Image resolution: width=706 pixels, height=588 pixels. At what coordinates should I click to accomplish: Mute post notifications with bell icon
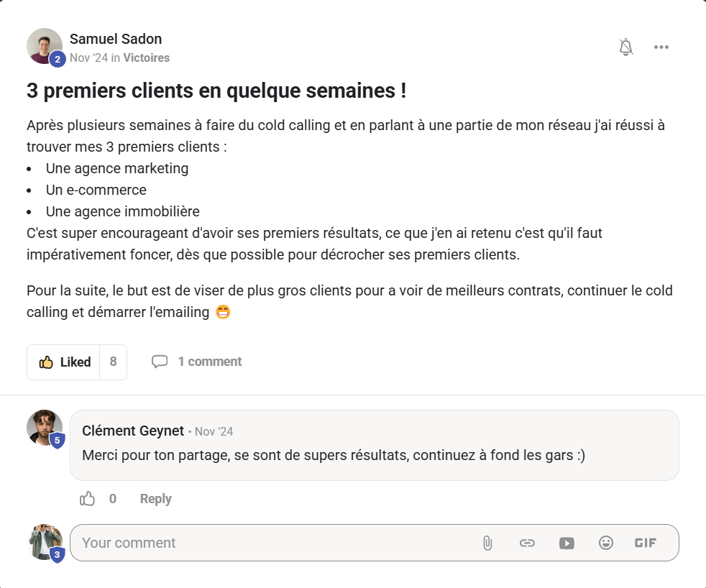pos(626,47)
